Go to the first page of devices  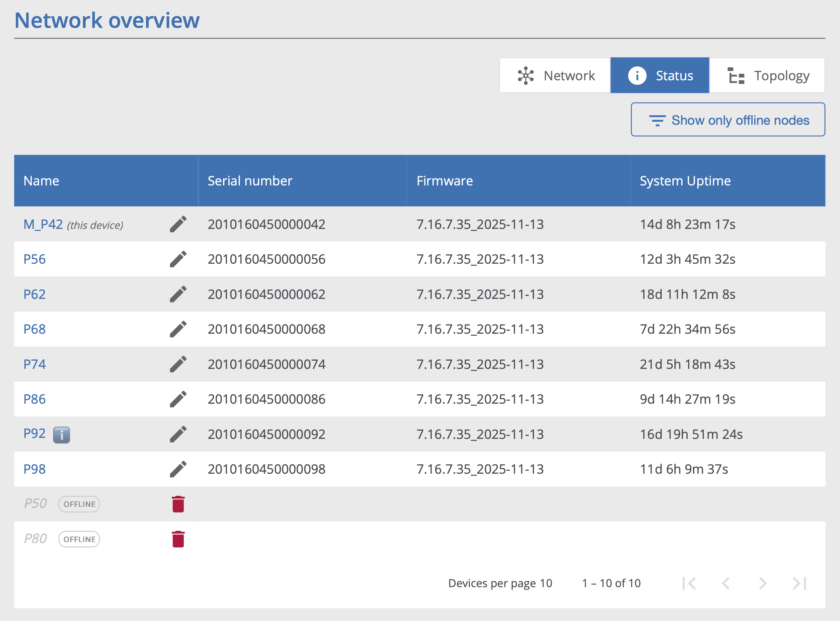pos(689,583)
